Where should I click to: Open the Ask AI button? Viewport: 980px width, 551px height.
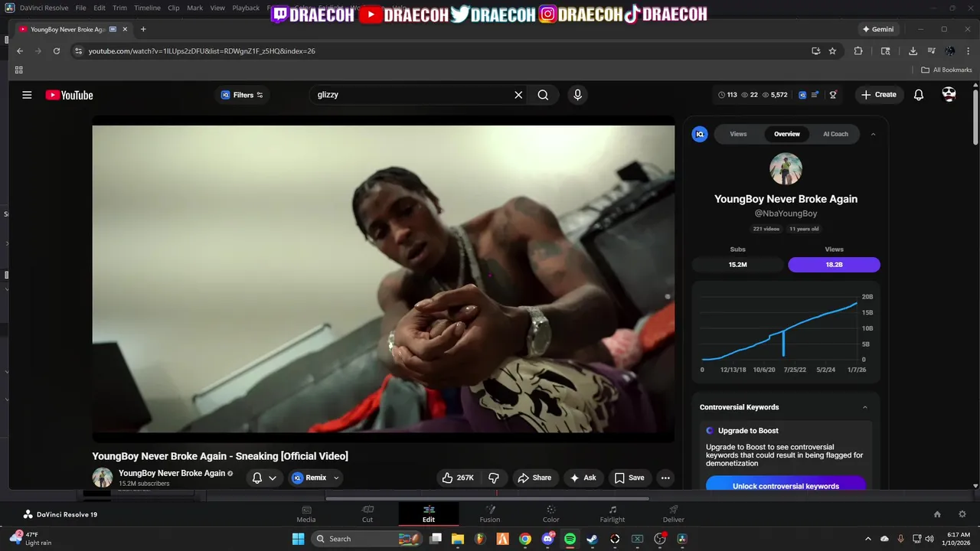tap(583, 478)
